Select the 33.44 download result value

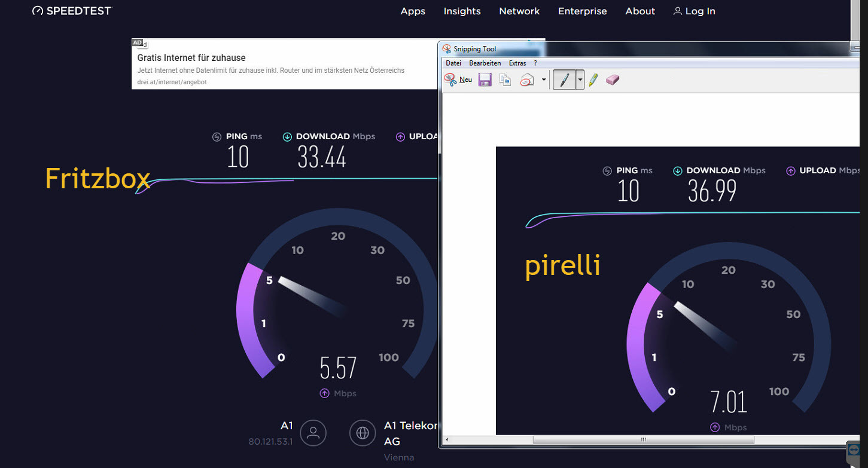click(x=322, y=157)
